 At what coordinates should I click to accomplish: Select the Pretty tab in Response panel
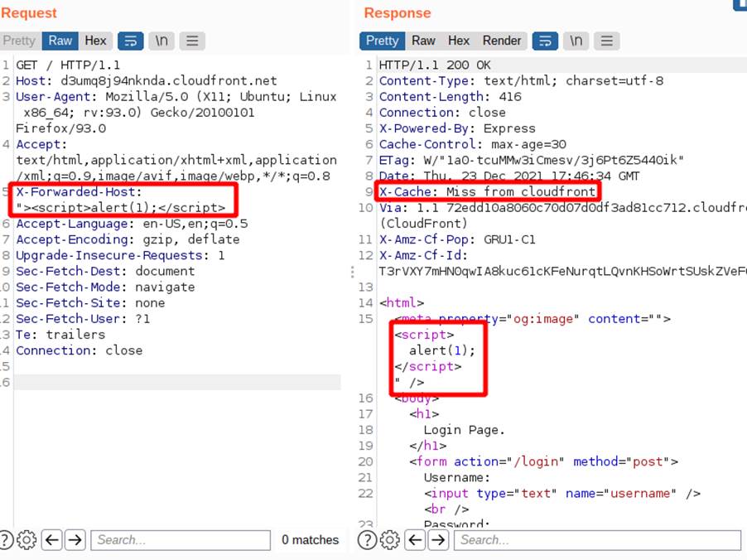382,41
